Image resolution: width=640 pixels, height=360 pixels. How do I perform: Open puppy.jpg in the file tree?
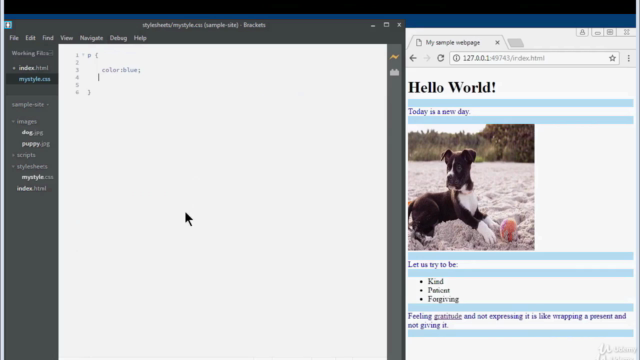(36, 144)
